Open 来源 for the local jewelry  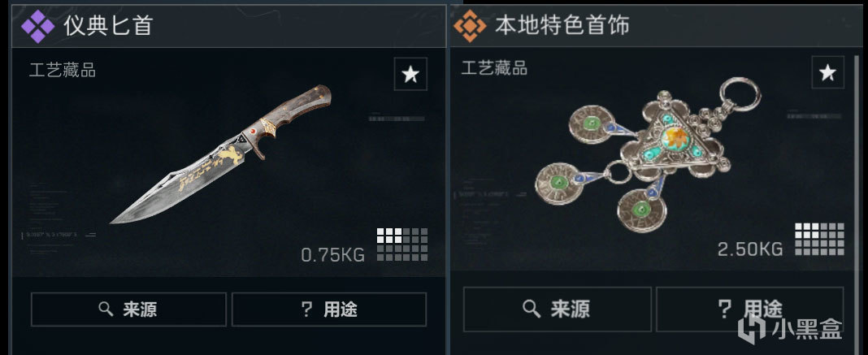point(557,310)
